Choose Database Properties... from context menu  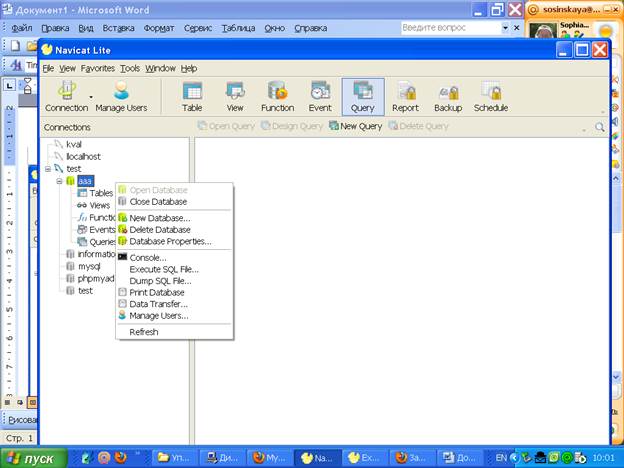[174, 241]
